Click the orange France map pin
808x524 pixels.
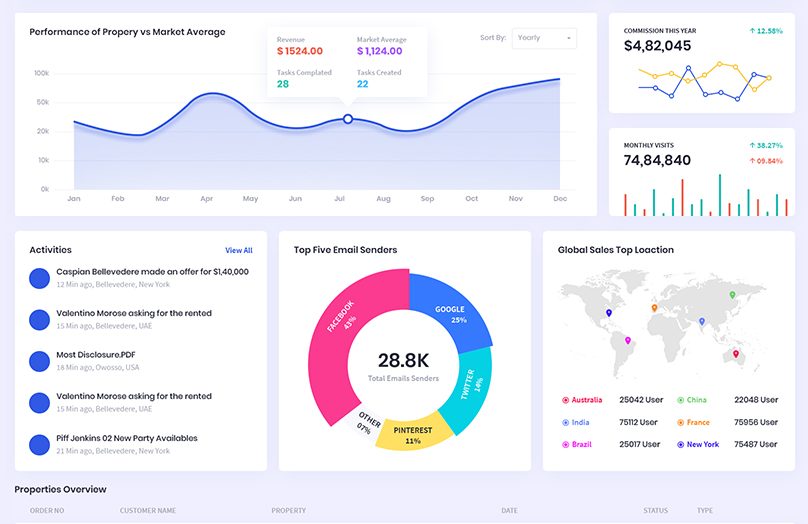pyautogui.click(x=654, y=308)
